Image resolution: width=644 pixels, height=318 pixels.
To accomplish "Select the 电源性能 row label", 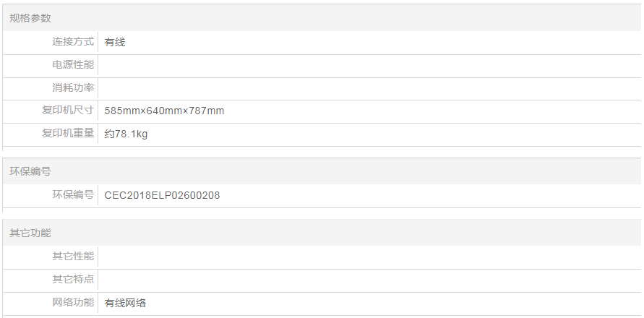I will coord(72,65).
